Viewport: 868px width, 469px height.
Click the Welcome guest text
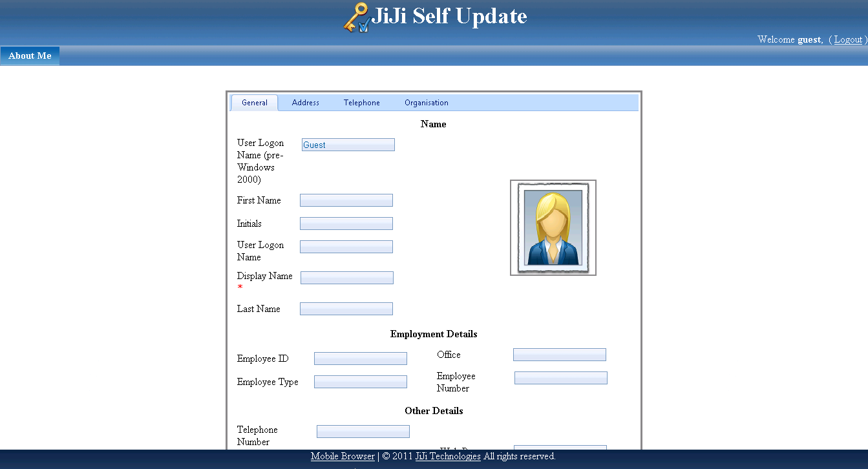[x=790, y=39]
